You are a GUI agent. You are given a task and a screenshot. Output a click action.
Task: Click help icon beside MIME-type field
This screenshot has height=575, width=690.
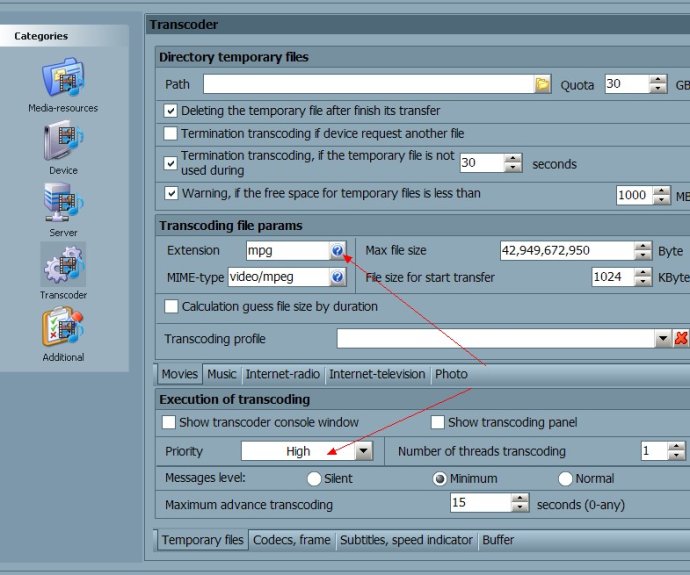point(338,277)
